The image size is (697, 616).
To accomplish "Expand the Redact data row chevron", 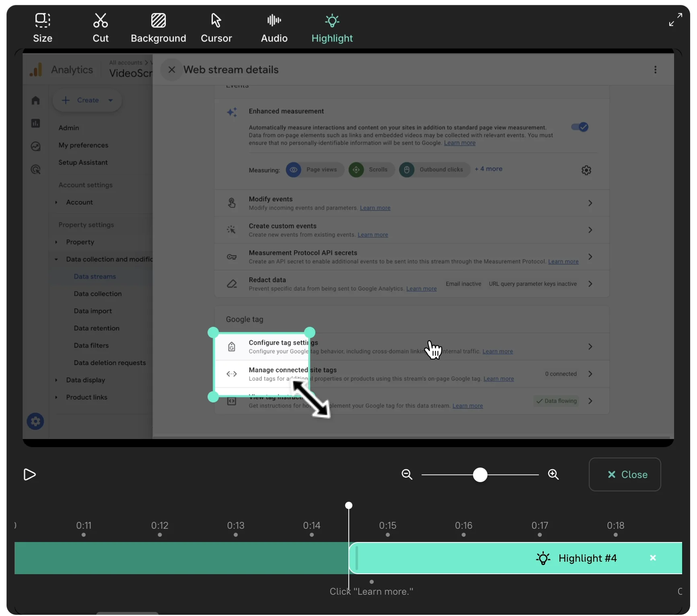I will point(590,284).
